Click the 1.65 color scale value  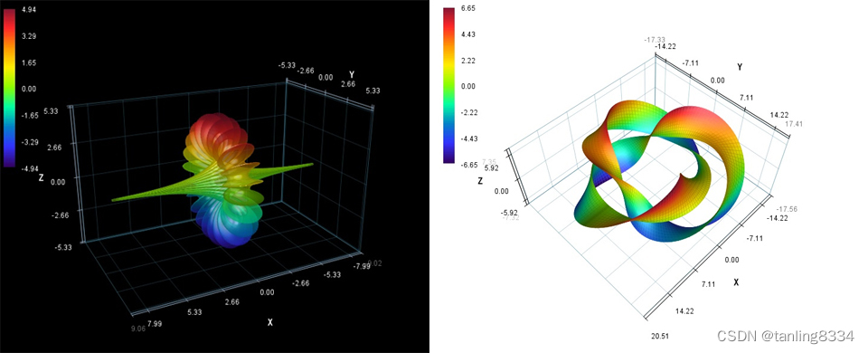pos(29,63)
